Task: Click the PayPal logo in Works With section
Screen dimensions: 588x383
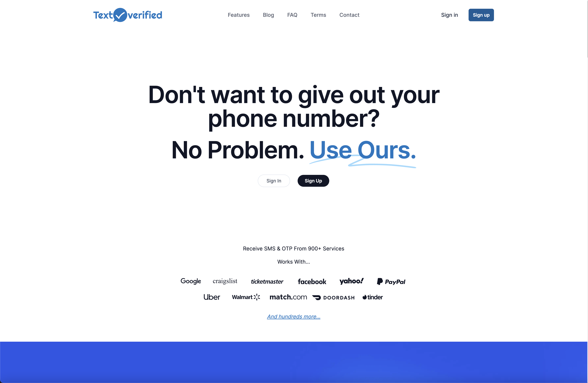Action: (391, 281)
